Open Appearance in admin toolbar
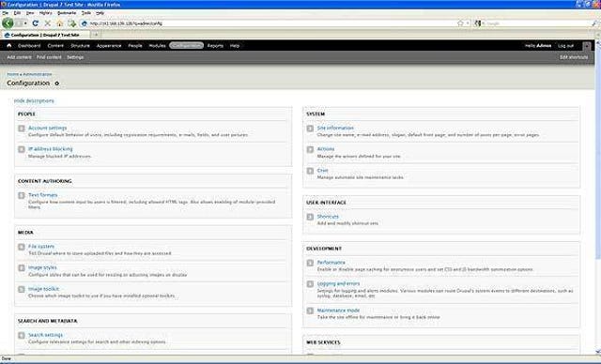Screen dimensions: 601x364 click(x=109, y=46)
